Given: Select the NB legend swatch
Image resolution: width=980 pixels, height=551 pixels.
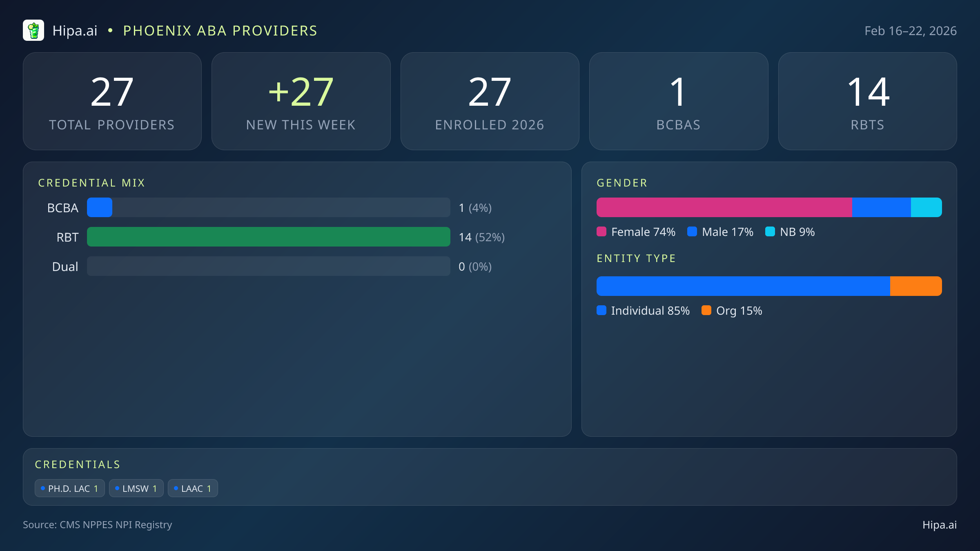Looking at the screenshot, I should pyautogui.click(x=771, y=232).
